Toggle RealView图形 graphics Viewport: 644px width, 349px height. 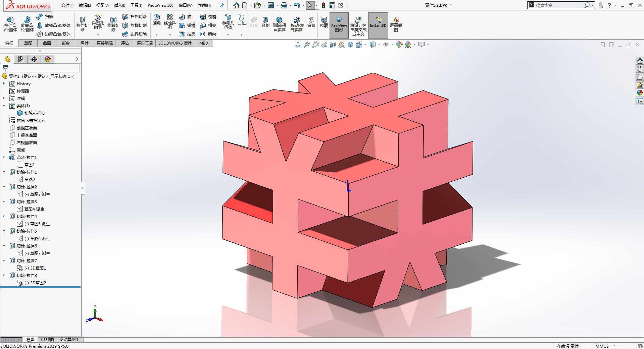[339, 25]
